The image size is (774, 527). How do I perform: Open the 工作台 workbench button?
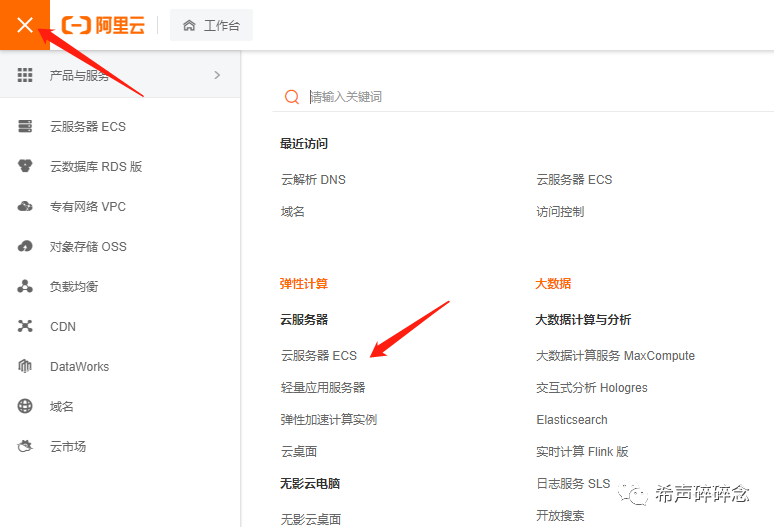point(211,25)
